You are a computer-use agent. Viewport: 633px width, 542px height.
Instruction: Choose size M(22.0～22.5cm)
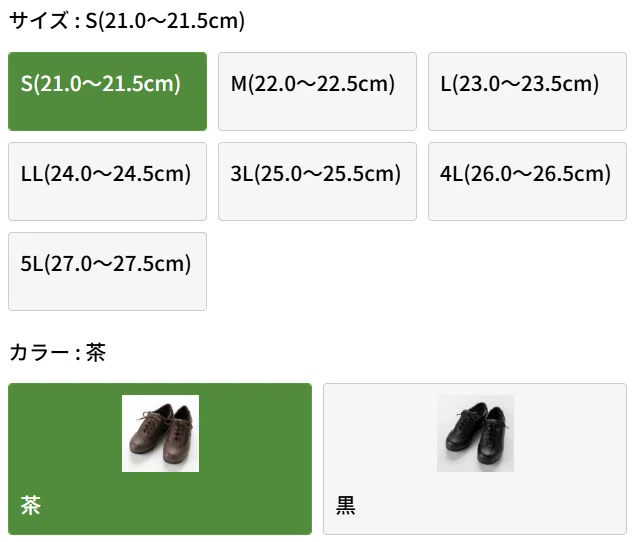[317, 91]
